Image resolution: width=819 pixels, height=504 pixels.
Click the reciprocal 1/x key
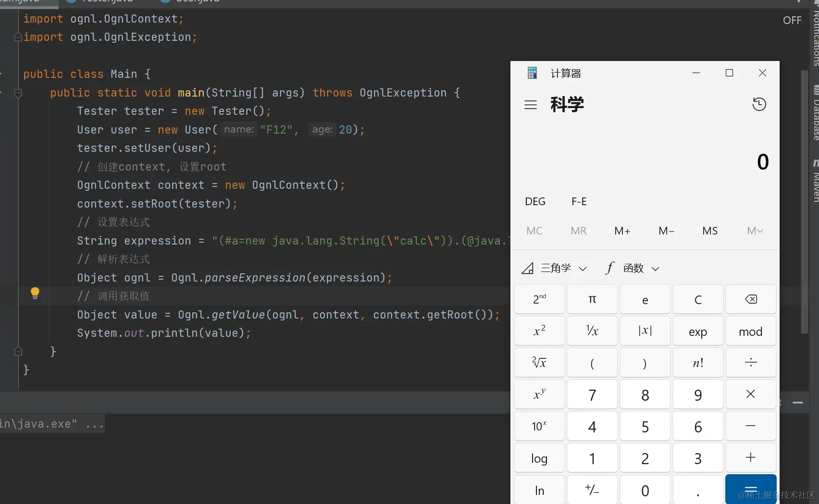(x=592, y=331)
